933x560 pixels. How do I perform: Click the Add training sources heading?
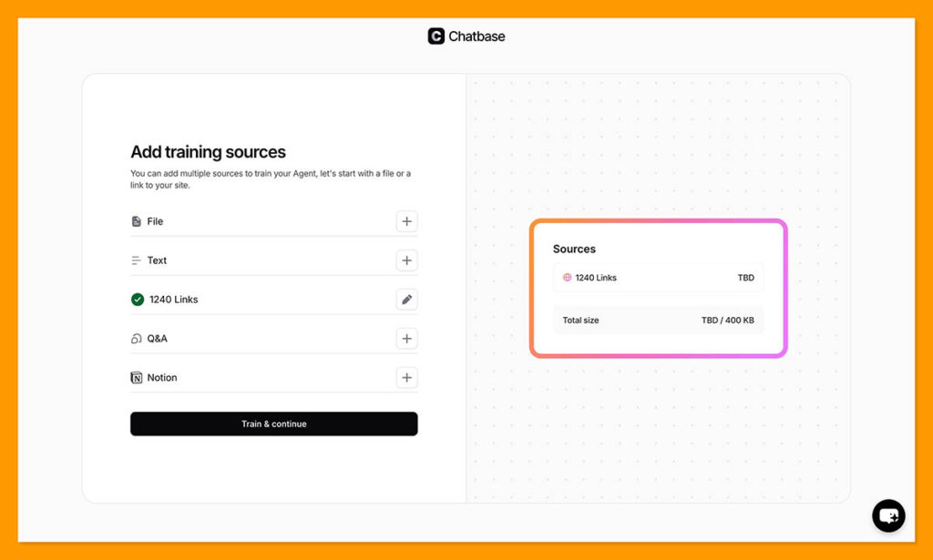click(x=207, y=152)
